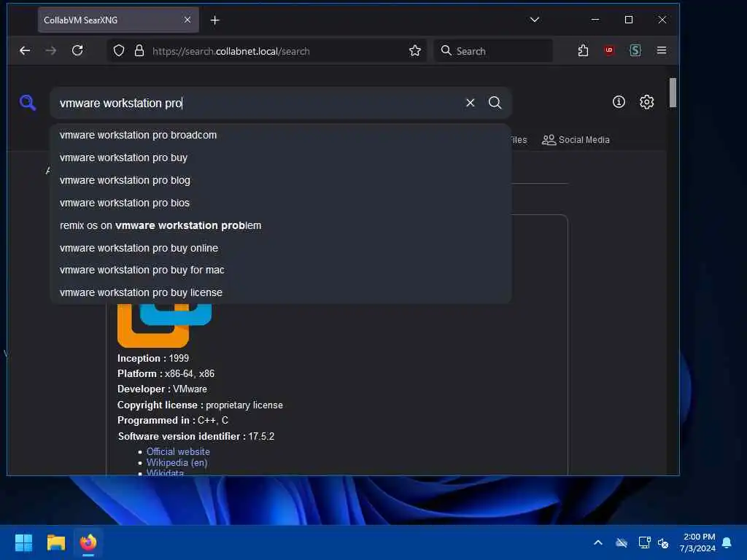Open the notifications bell icon
This screenshot has height=560, width=747.
(x=727, y=542)
